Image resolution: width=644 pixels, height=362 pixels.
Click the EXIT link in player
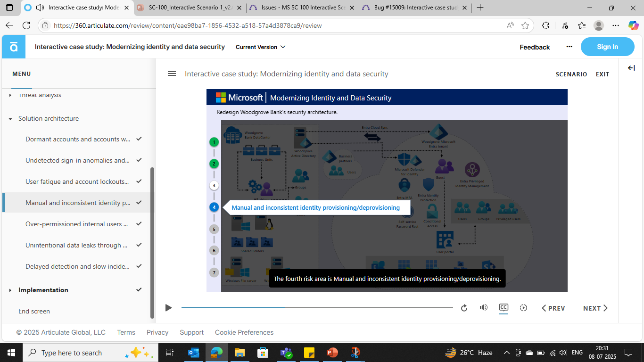coord(603,74)
